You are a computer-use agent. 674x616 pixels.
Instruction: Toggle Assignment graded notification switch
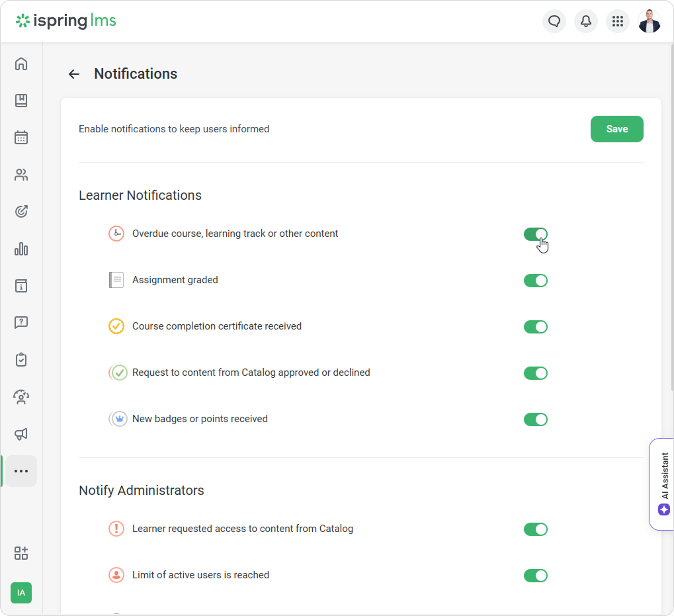[x=536, y=281]
